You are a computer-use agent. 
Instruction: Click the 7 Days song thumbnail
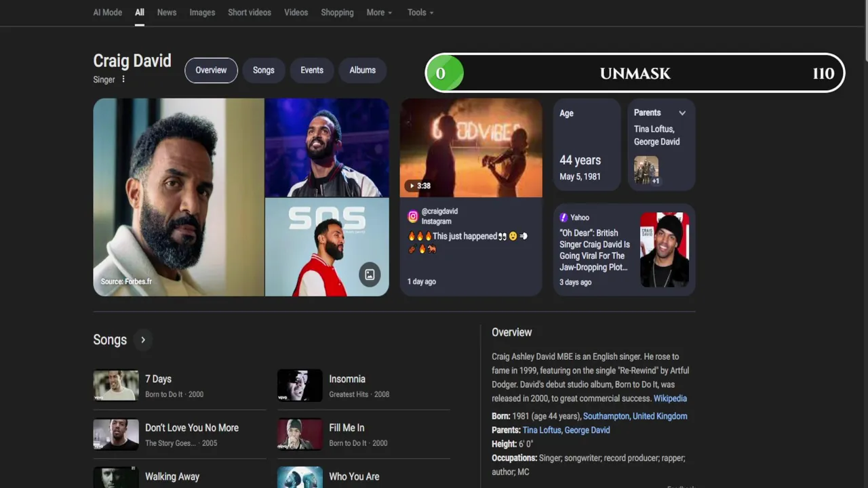click(x=116, y=386)
